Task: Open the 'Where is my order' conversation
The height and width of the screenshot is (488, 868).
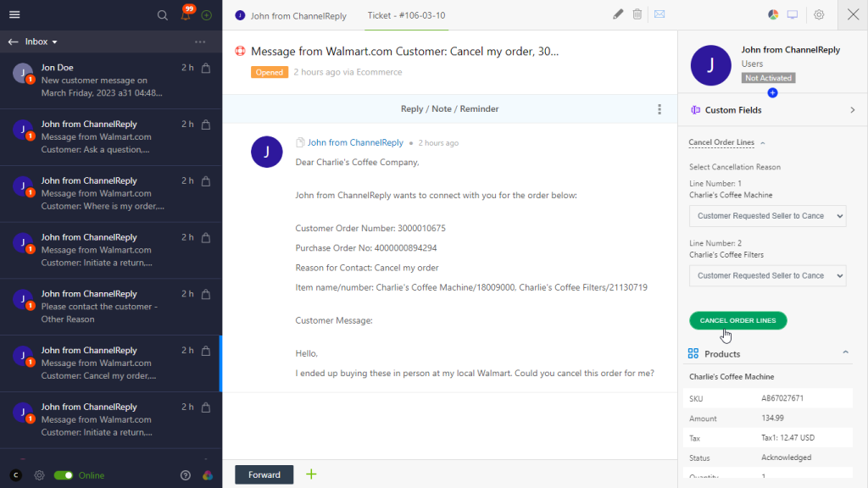Action: point(111,194)
